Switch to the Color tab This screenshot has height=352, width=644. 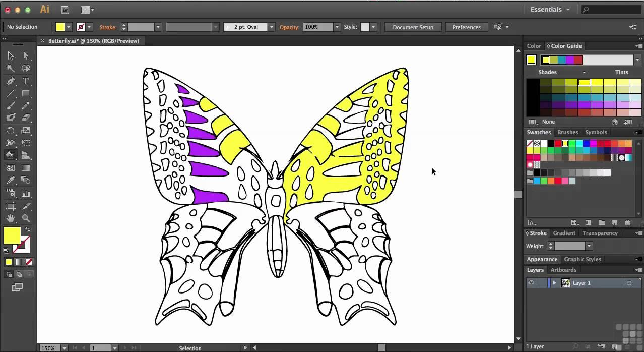[534, 46]
